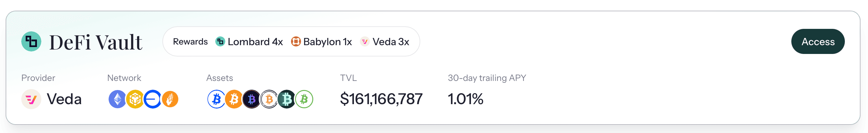868x133 pixels.
Task: Click the Veda provider logo
Action: click(31, 99)
